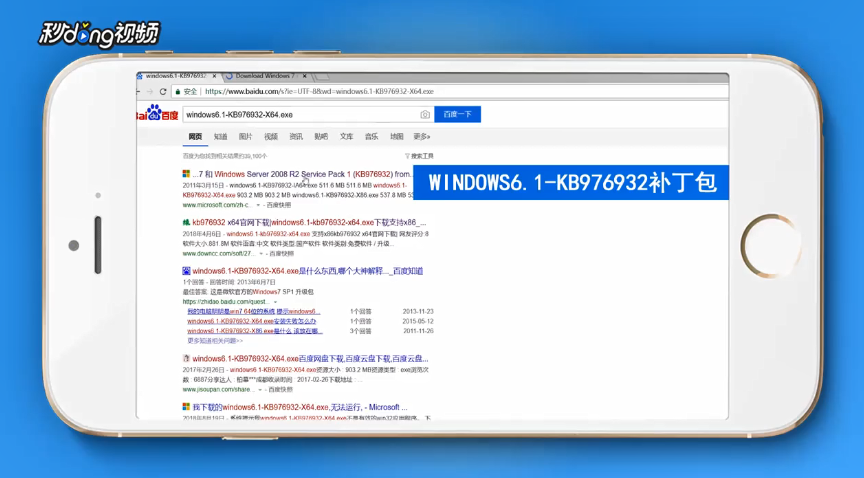
Task: Expand dropdown arrow beside www.microsoft.com/zh-c
Action: click(258, 205)
